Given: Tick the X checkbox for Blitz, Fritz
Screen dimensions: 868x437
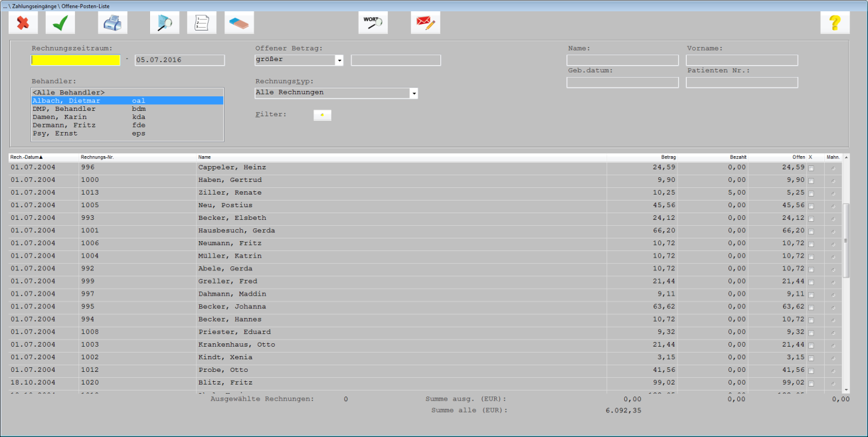Looking at the screenshot, I should (x=810, y=383).
